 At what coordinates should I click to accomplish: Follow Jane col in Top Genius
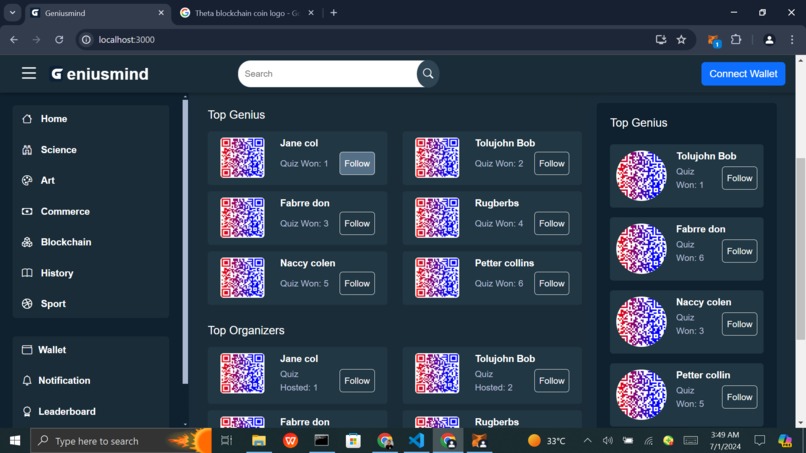click(357, 164)
